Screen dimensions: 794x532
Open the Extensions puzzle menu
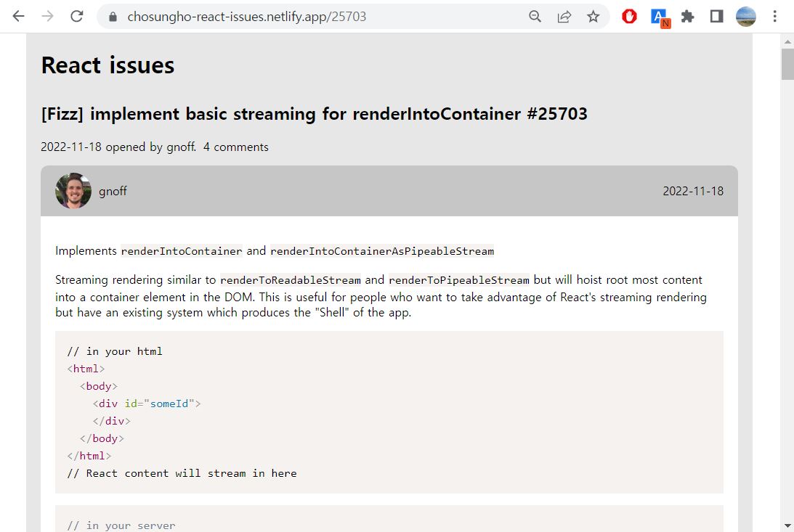click(x=687, y=17)
